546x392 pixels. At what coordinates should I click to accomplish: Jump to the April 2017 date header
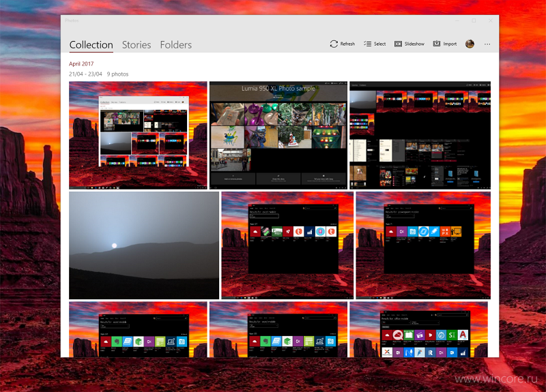click(x=81, y=63)
